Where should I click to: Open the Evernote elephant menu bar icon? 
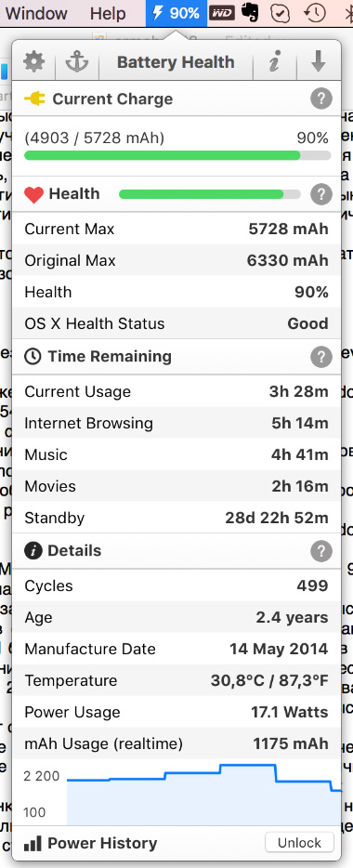coord(250,13)
